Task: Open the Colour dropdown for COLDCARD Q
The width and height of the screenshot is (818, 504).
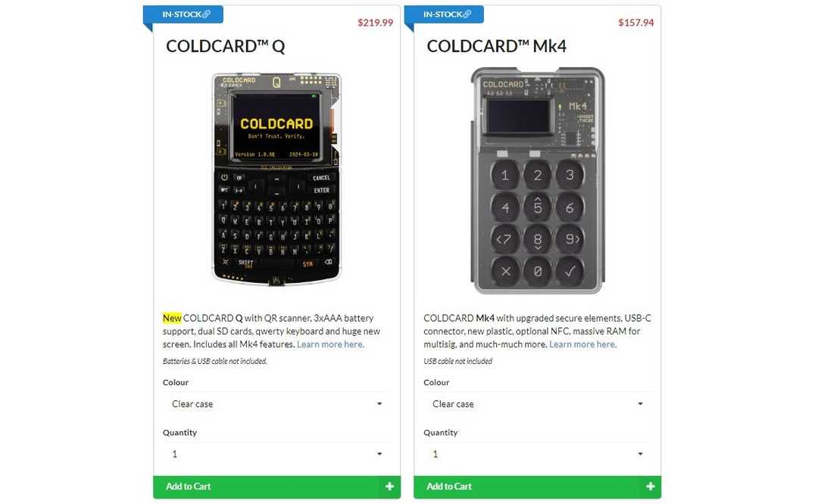Action: click(x=276, y=404)
